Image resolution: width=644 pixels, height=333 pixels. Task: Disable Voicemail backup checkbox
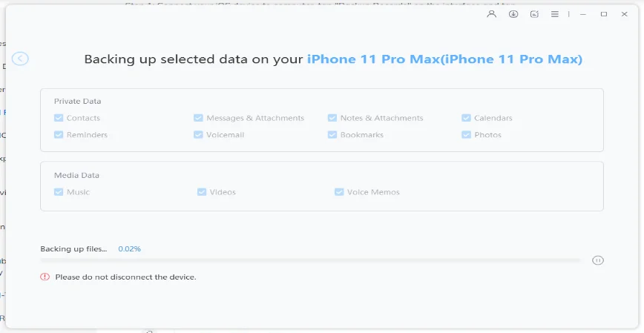pos(198,135)
